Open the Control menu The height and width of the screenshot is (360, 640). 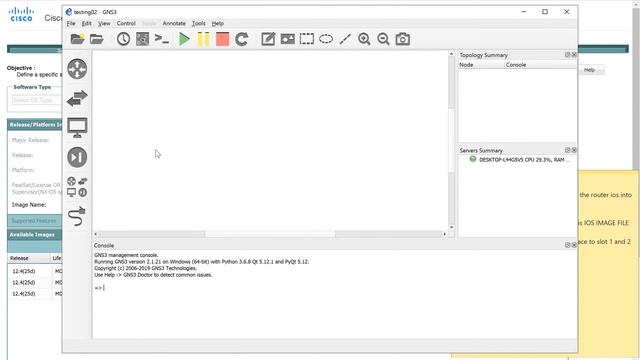coord(126,24)
